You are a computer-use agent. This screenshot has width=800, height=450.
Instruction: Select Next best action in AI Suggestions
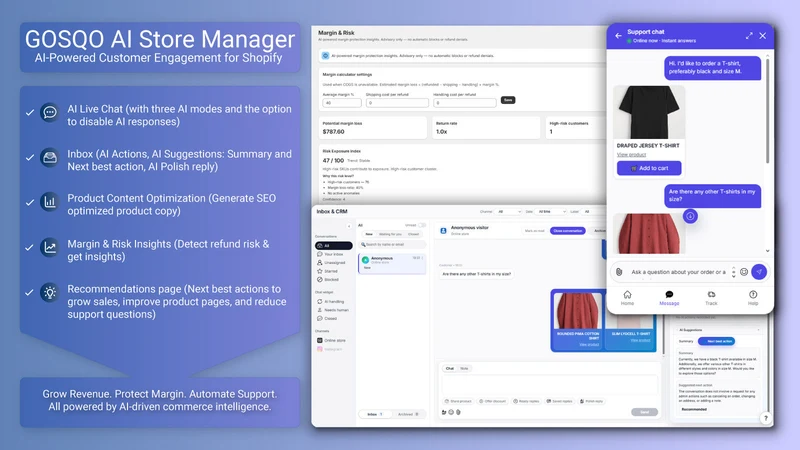coord(716,341)
